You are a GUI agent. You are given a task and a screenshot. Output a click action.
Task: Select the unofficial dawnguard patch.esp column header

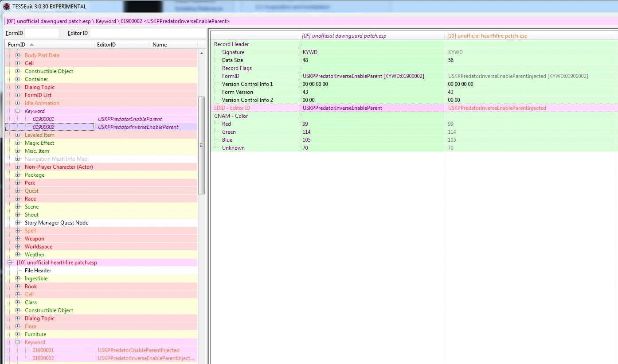coord(372,36)
